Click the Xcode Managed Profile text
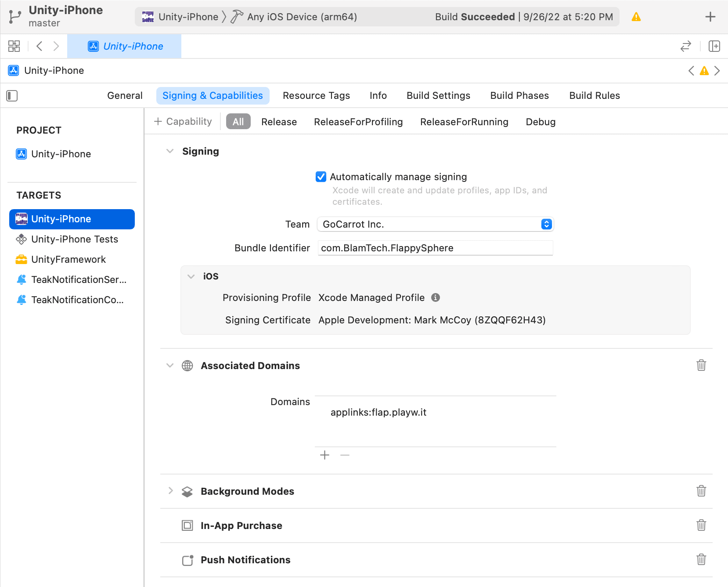Image resolution: width=728 pixels, height=587 pixels. [x=371, y=297]
